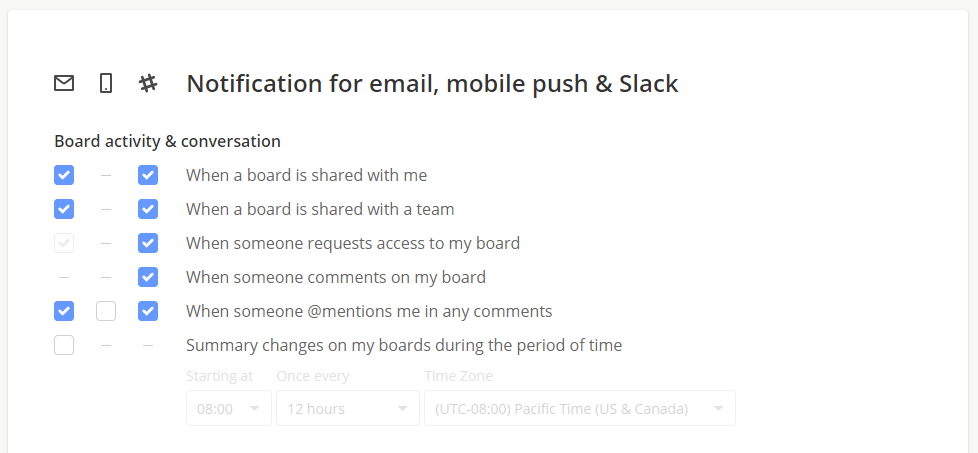The image size is (978, 453).
Task: Expand the Once every 12 hours dropdown
Action: (x=347, y=408)
